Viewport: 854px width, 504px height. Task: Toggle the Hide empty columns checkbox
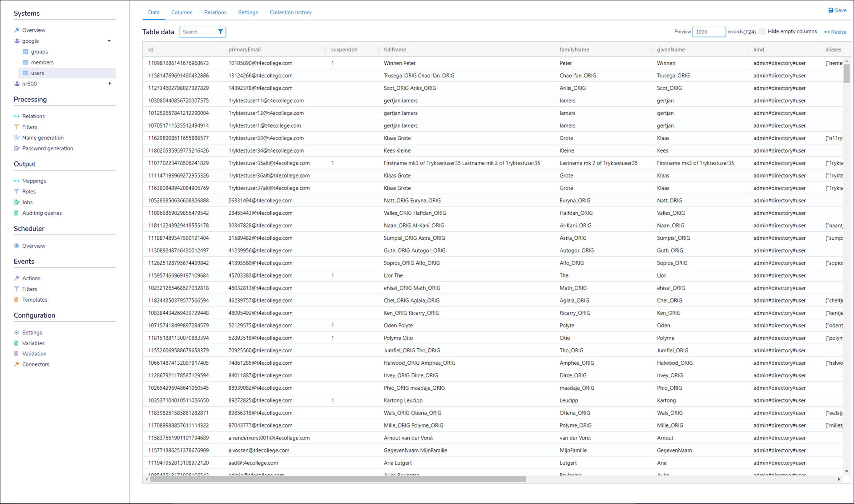pyautogui.click(x=762, y=32)
